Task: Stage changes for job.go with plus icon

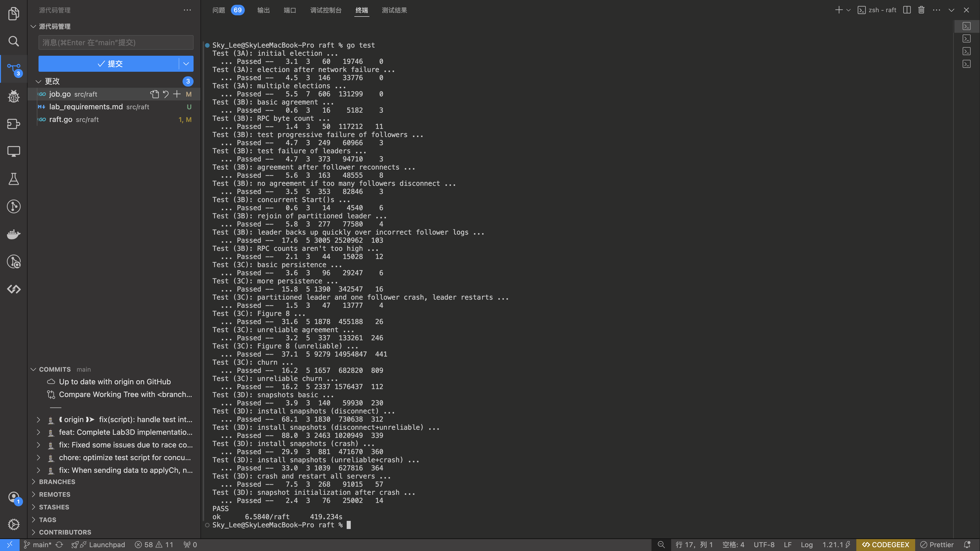Action: 177,94
